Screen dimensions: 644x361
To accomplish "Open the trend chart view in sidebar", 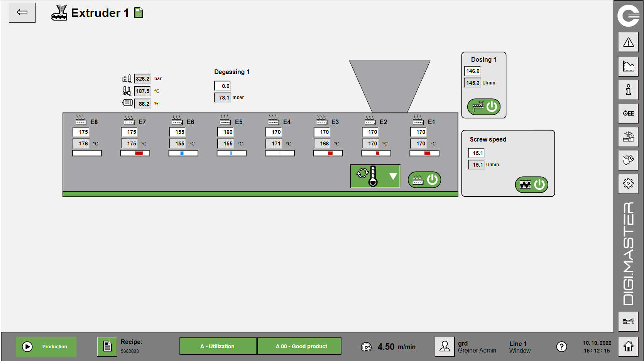I will (628, 66).
